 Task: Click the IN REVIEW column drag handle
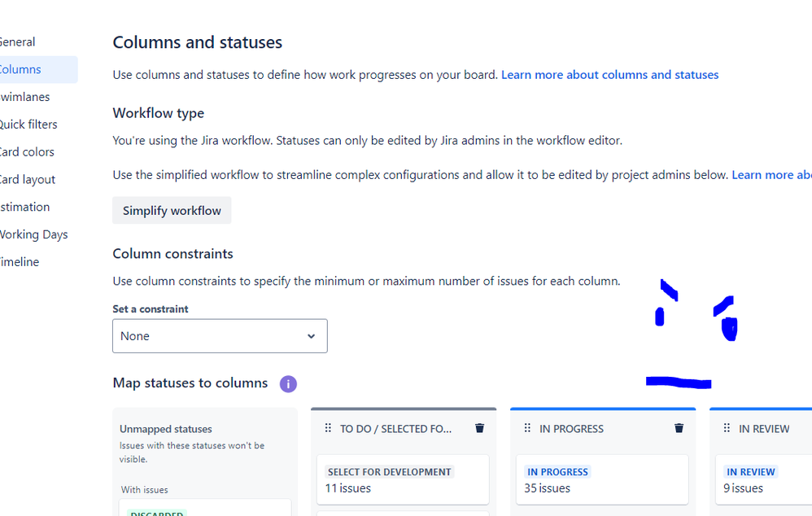pyautogui.click(x=727, y=428)
